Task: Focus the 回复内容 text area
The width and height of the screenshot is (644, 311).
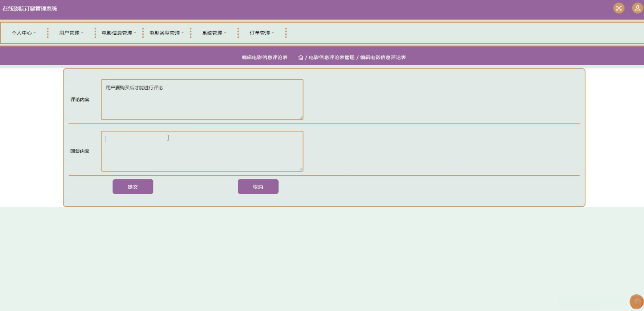Action: click(x=202, y=151)
